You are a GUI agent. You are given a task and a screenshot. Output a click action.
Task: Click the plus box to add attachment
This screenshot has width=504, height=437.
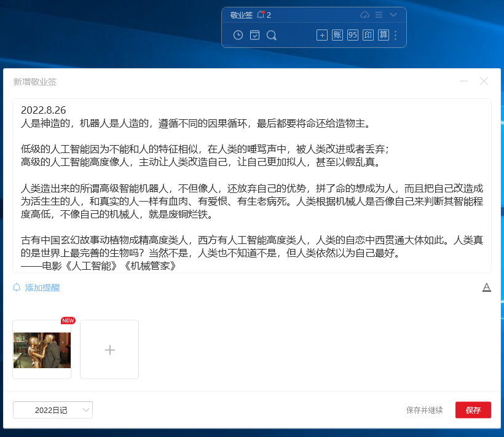click(109, 350)
